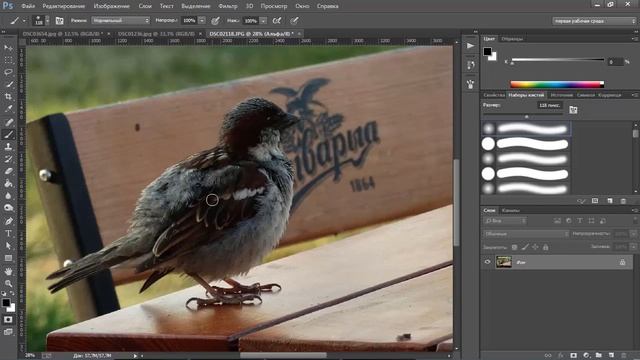Screen dimensions: 640x360
Task: Toggle the brush panel button in options bar
Action: click(60, 20)
